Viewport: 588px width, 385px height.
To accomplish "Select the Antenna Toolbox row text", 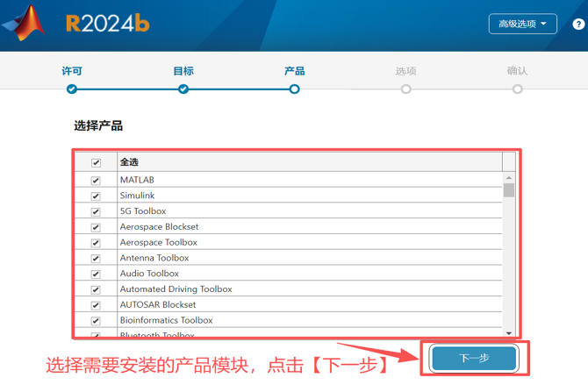I will pyautogui.click(x=154, y=258).
